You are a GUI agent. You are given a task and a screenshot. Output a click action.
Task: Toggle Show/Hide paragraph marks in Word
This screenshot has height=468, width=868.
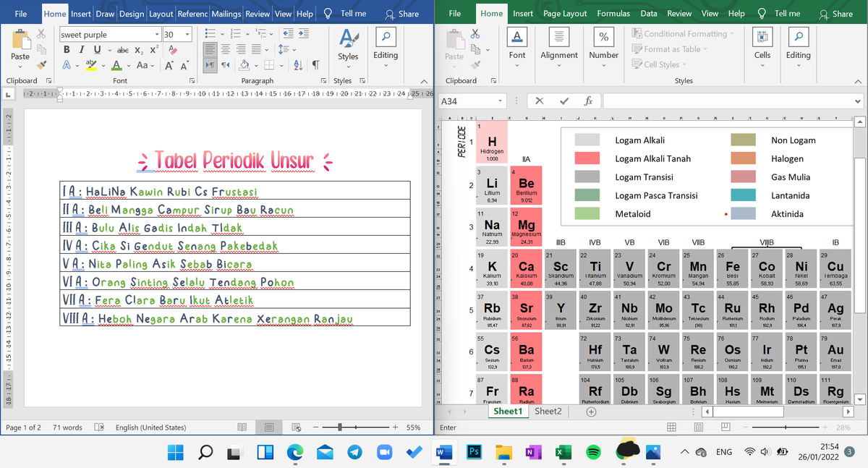click(x=316, y=65)
